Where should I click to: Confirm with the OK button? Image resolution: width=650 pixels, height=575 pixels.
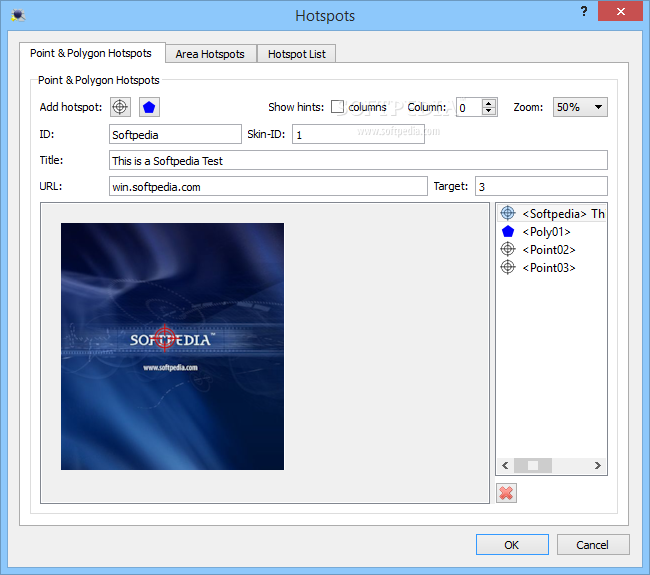tap(512, 544)
